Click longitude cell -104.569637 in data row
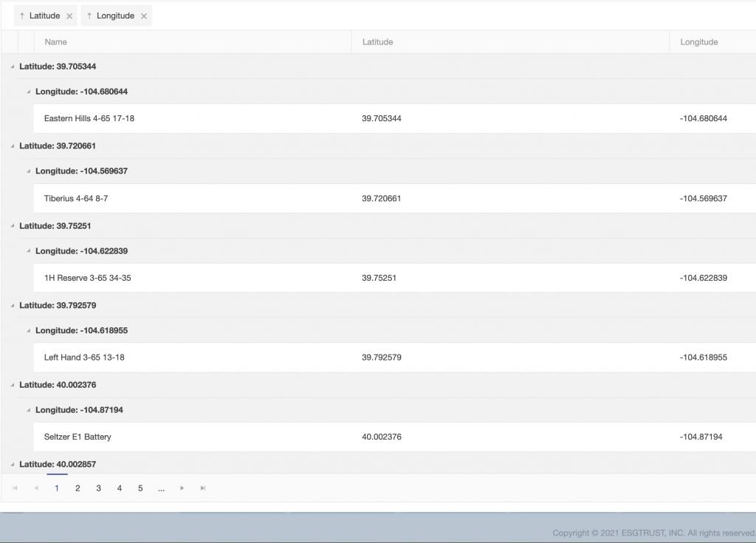The height and width of the screenshot is (543, 756). pyautogui.click(x=704, y=199)
